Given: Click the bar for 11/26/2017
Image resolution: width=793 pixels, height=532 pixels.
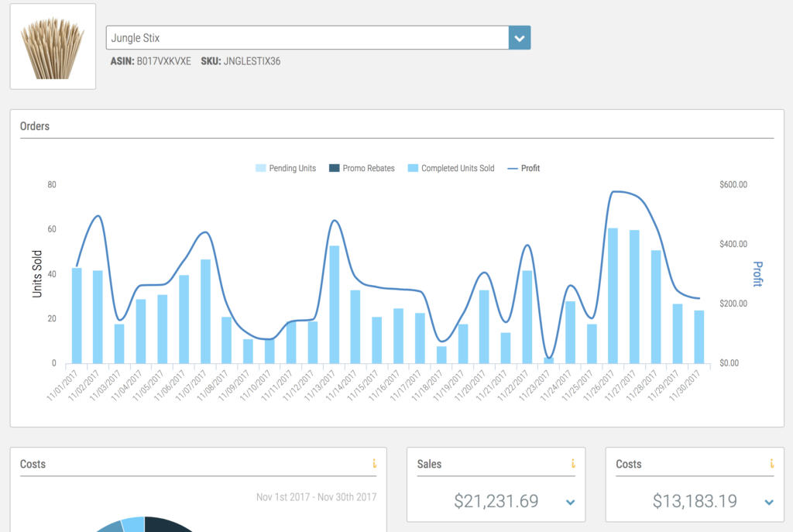Looking at the screenshot, I should (x=613, y=296).
